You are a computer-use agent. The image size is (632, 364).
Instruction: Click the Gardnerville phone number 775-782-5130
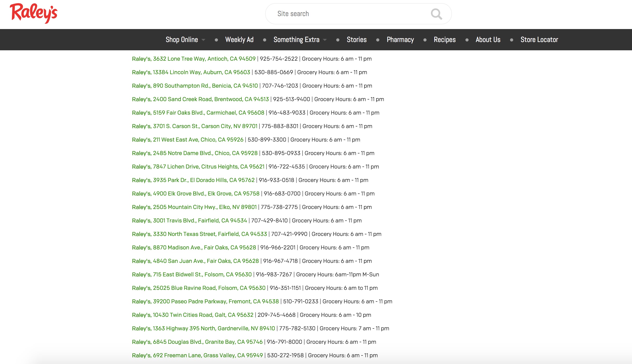click(x=297, y=328)
